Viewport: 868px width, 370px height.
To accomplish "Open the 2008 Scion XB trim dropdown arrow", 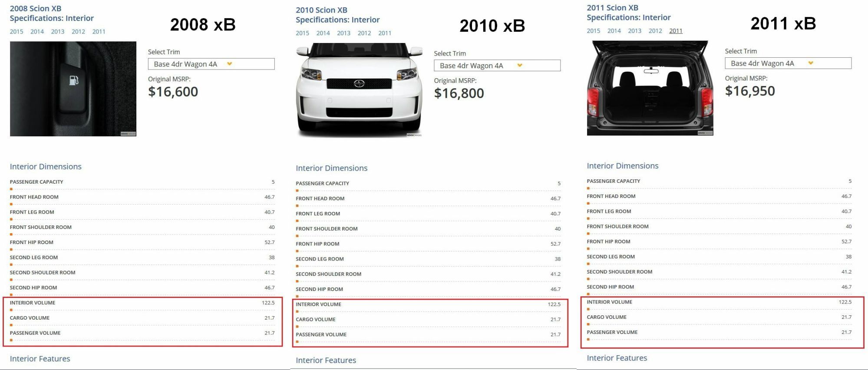I will pyautogui.click(x=230, y=64).
